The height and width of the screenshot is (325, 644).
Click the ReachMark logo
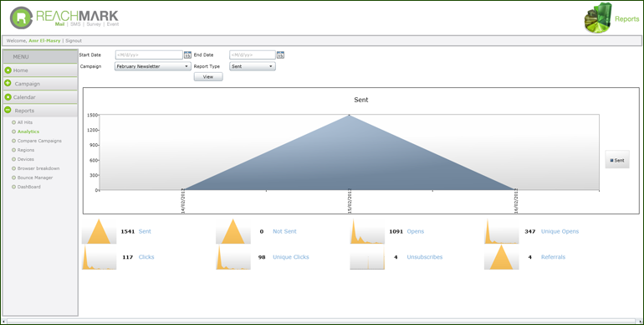pyautogui.click(x=64, y=18)
